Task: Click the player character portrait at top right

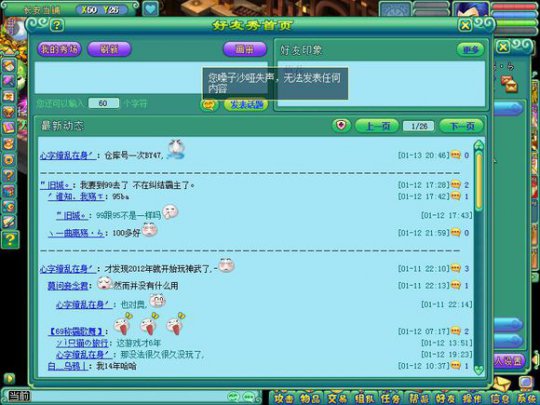Action: tap(471, 9)
